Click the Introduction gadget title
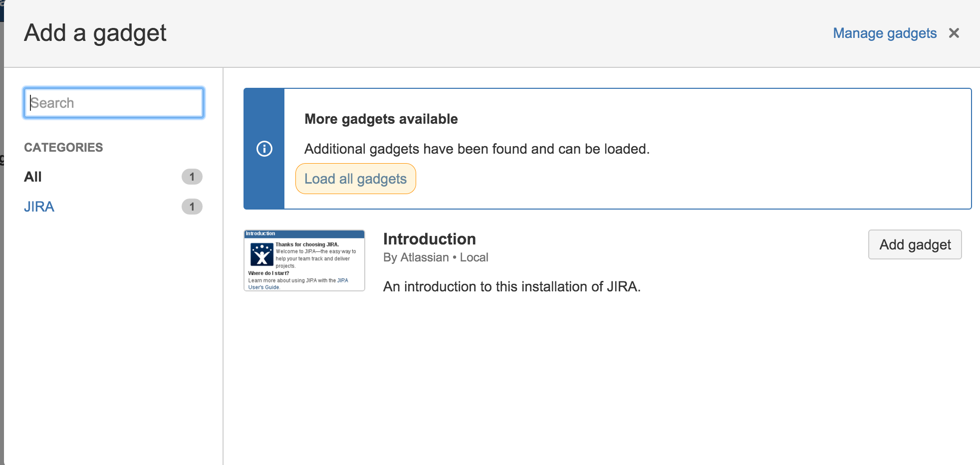Viewport: 980px width, 465px height. tap(429, 239)
